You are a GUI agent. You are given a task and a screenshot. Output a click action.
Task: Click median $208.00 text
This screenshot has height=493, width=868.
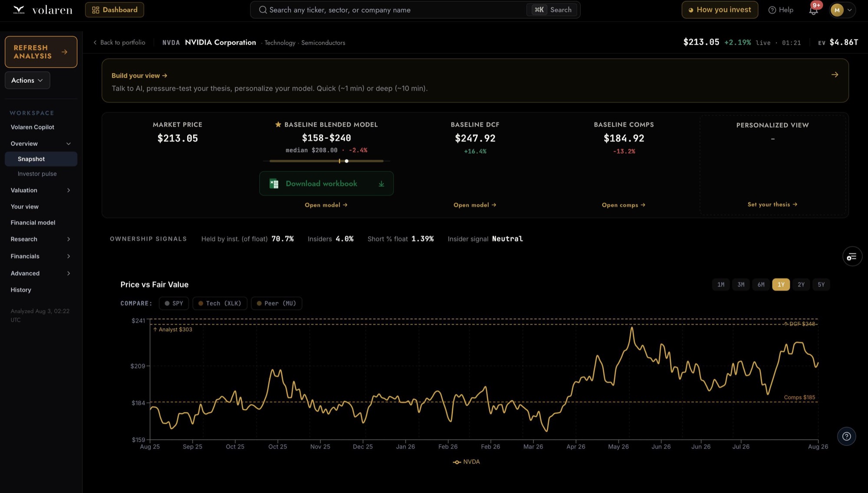pos(312,150)
